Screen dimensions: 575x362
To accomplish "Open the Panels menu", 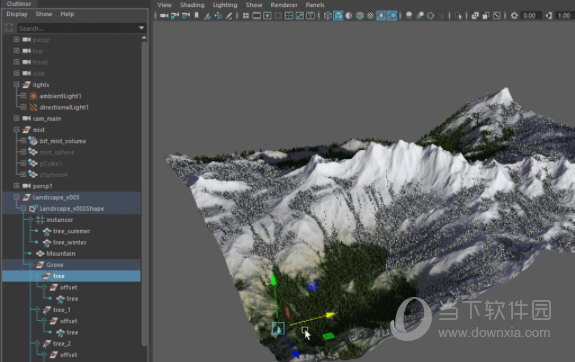I will [315, 5].
